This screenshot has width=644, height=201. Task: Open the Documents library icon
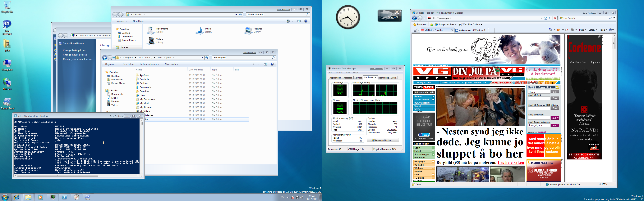click(x=151, y=30)
